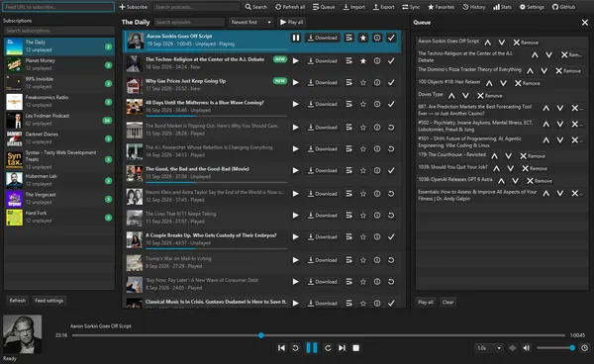Image resolution: width=594 pixels, height=364 pixels.
Task: Open History from the toolbar
Action: click(474, 7)
